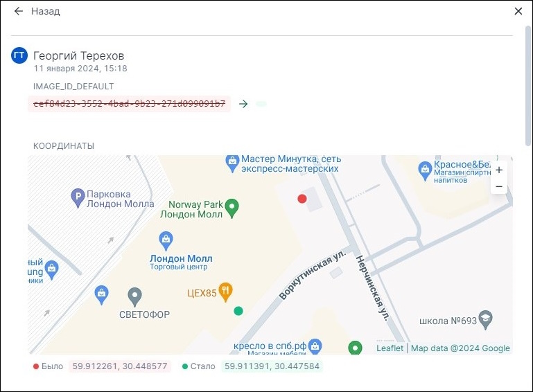This screenshot has height=392, width=533.
Task: Click the ЦЕХ85 restaurant icon
Action: [225, 291]
